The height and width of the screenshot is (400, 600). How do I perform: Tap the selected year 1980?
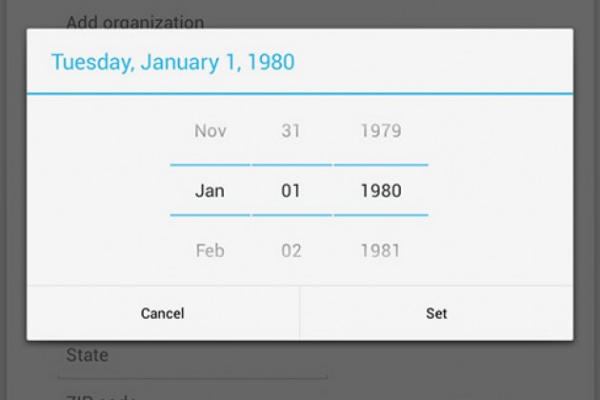point(381,191)
